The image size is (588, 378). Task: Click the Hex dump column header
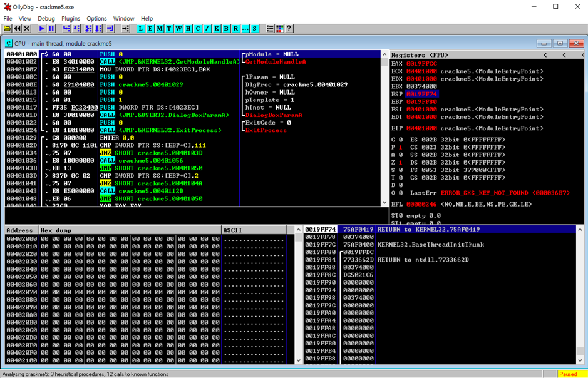(x=130, y=230)
